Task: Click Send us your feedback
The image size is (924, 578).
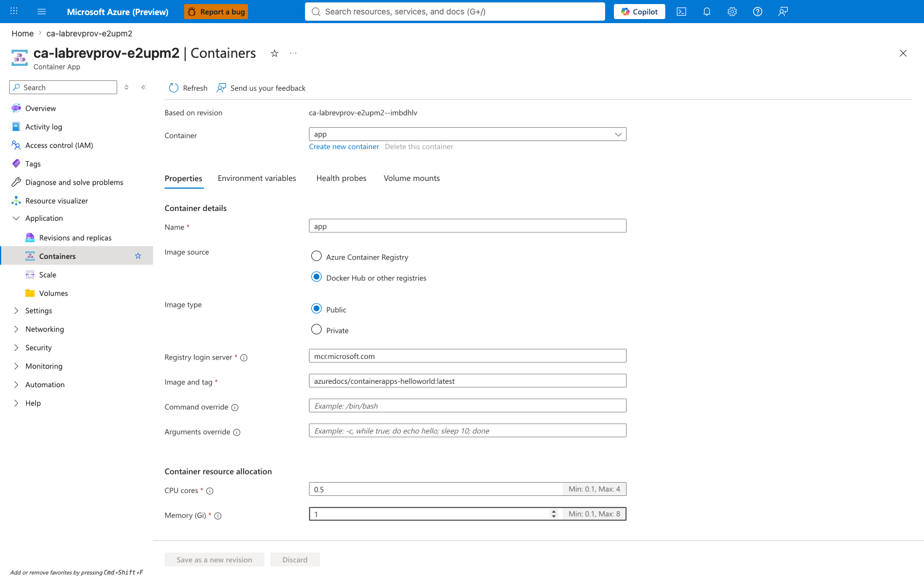Action: coord(261,88)
